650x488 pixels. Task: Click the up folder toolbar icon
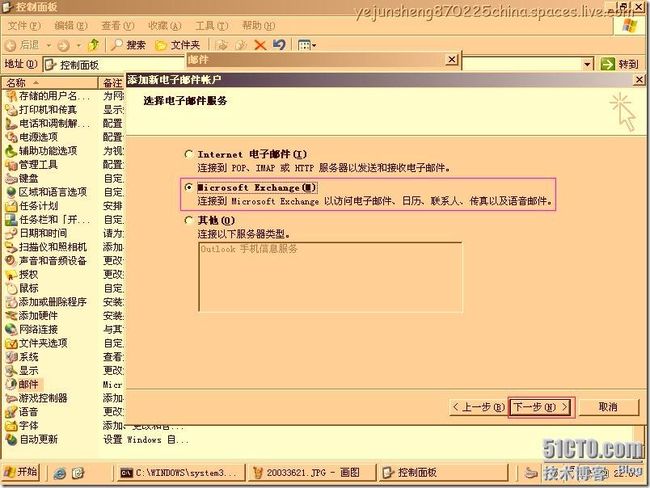pyautogui.click(x=94, y=44)
